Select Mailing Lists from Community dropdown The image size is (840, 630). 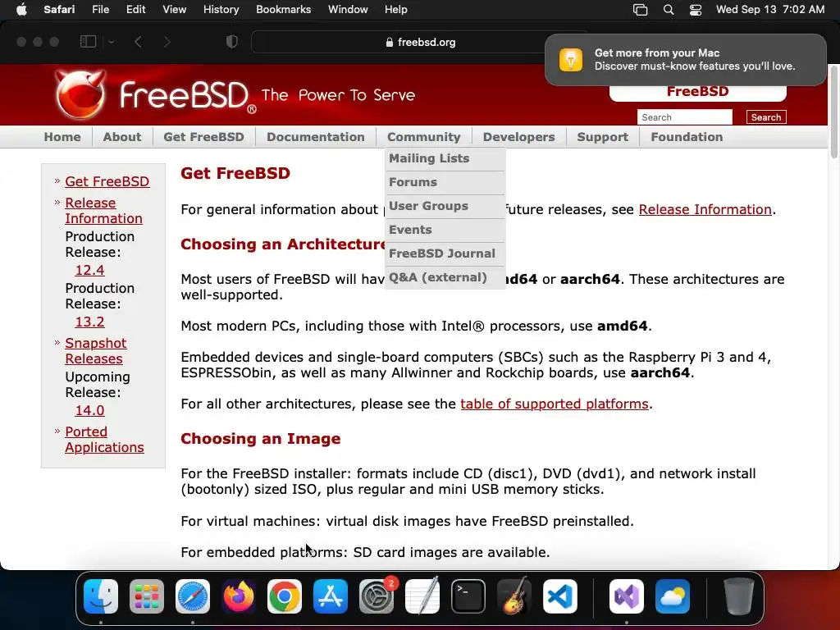click(445, 158)
